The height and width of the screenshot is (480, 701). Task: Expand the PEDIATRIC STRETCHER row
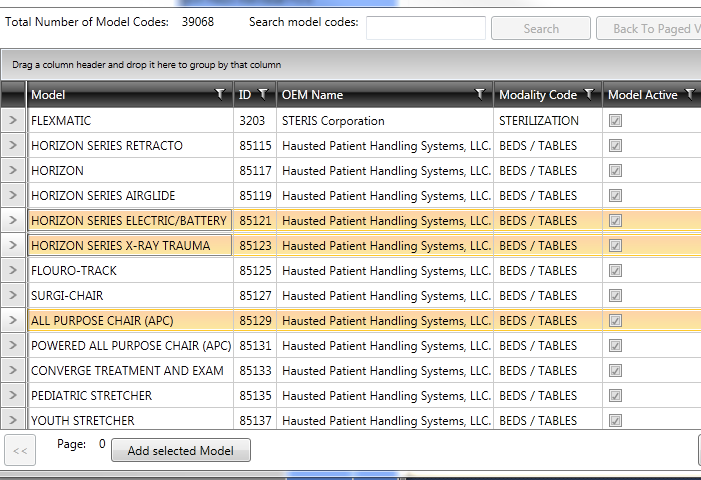point(13,396)
